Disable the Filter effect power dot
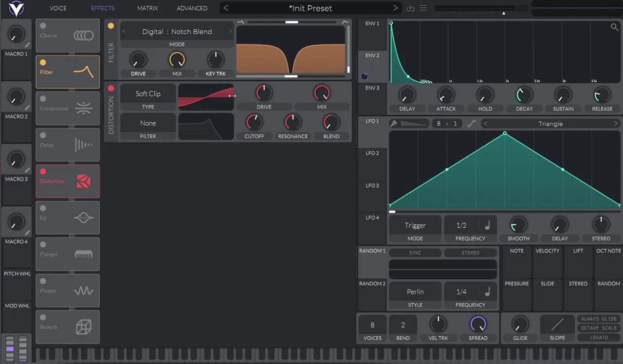The width and height of the screenshot is (623, 364). point(43,62)
